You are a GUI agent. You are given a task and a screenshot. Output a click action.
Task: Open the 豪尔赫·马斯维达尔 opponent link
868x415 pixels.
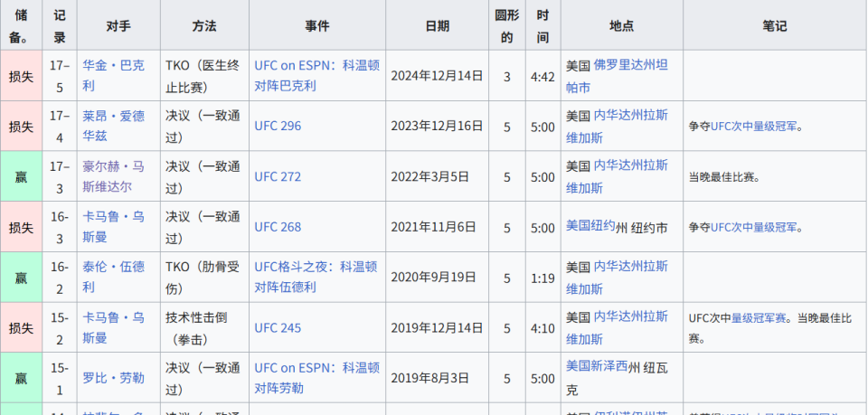click(114, 176)
